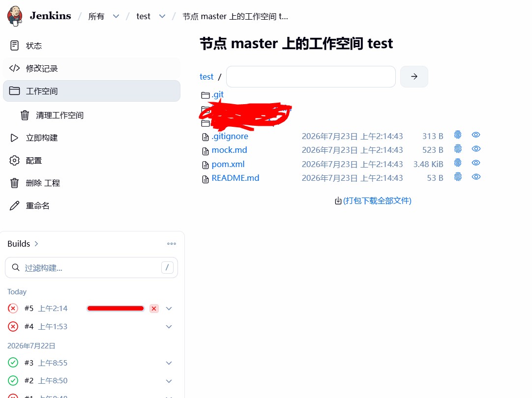Click the test path link above file list
Screen dimensions: 532x398
[x=207, y=77]
